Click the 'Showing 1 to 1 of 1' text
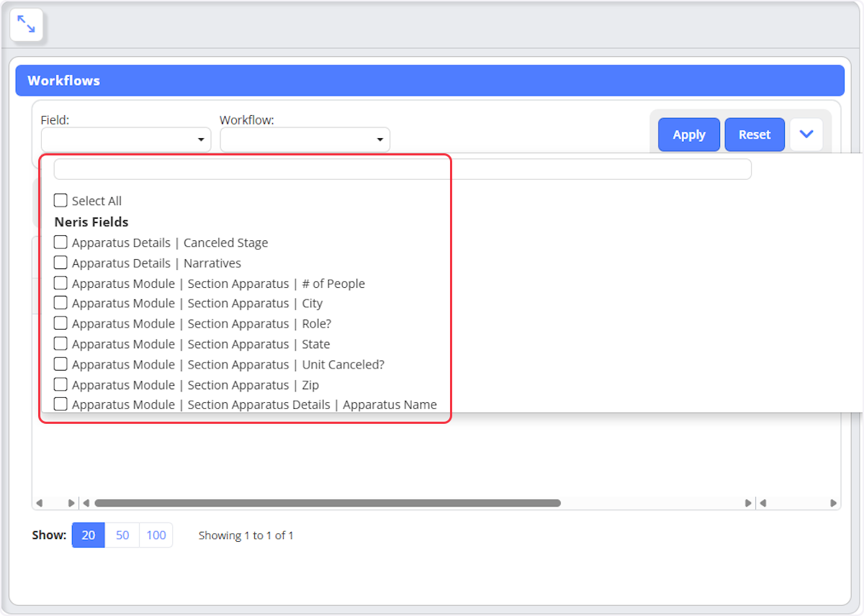This screenshot has width=864, height=616. [246, 535]
